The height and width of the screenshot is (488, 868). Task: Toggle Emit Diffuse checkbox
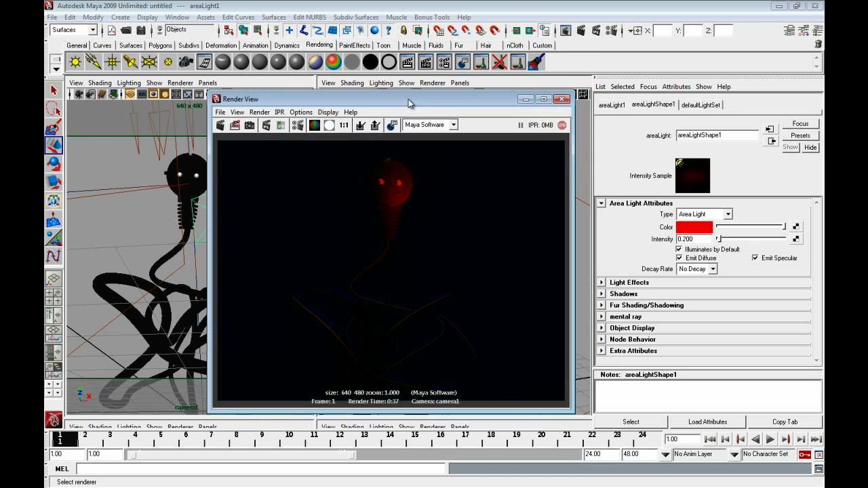click(679, 258)
